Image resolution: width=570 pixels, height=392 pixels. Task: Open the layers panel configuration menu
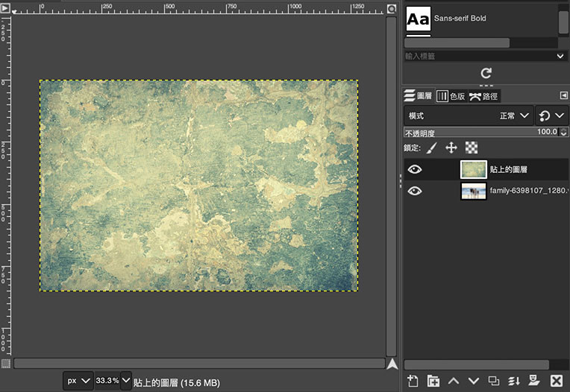[563, 95]
